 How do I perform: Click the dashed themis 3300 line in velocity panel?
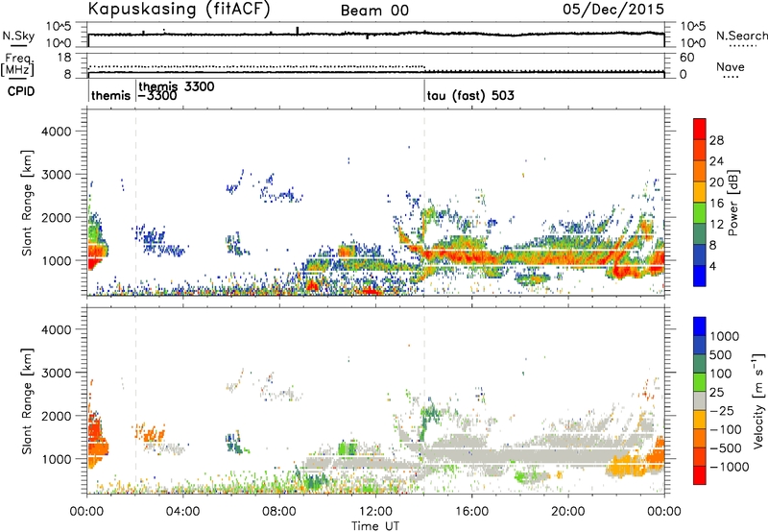coord(135,400)
